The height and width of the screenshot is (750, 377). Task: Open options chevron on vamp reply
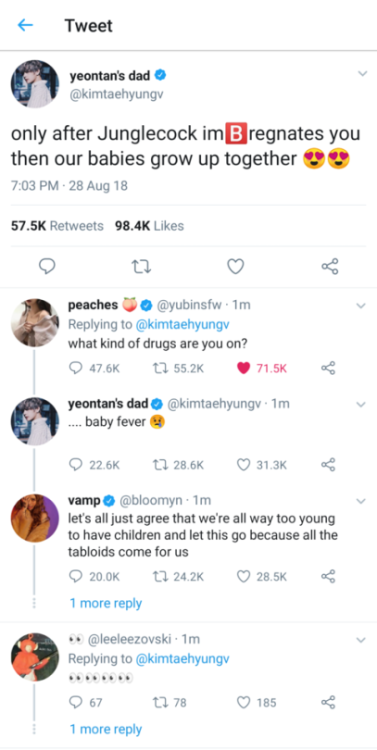pyautogui.click(x=362, y=501)
